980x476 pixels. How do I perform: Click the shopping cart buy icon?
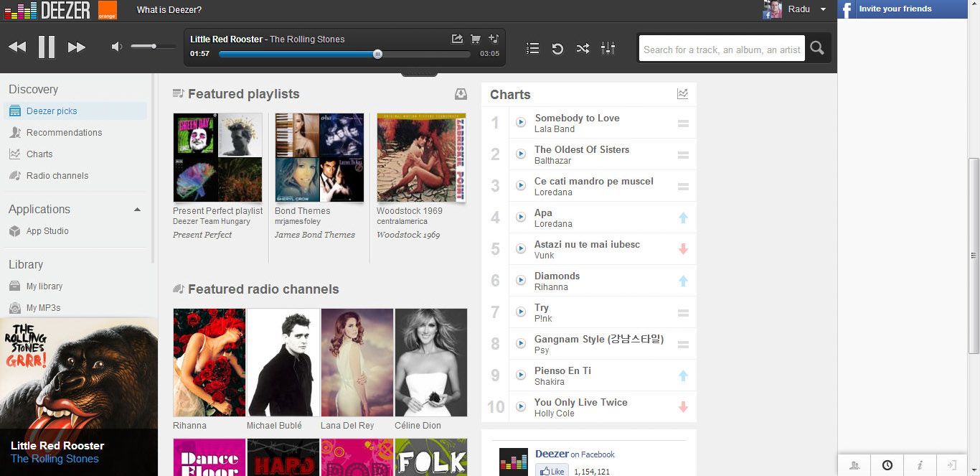click(475, 39)
